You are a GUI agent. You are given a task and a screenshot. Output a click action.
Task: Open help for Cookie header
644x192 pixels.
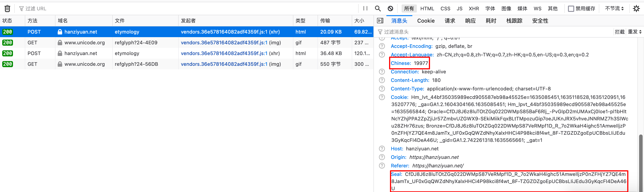tap(382, 97)
